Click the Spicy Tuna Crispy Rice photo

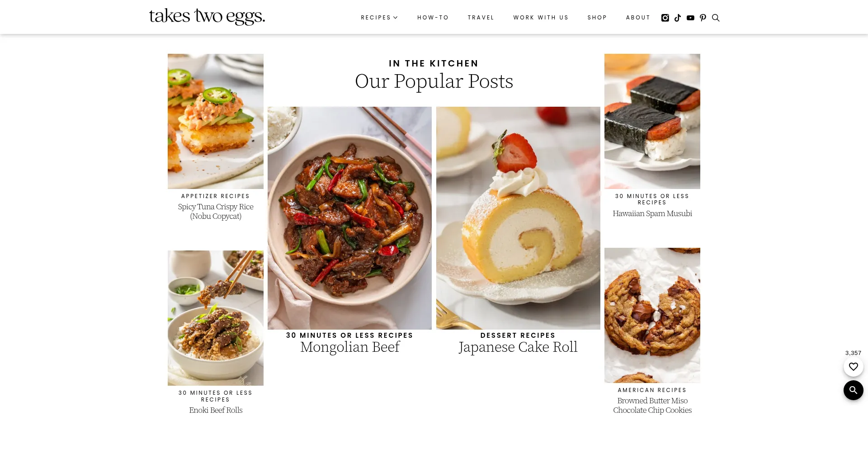pos(216,121)
